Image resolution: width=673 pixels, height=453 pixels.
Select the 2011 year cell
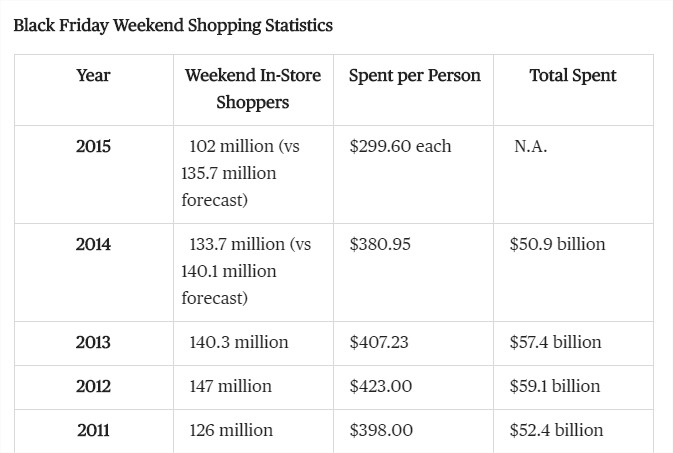point(94,430)
